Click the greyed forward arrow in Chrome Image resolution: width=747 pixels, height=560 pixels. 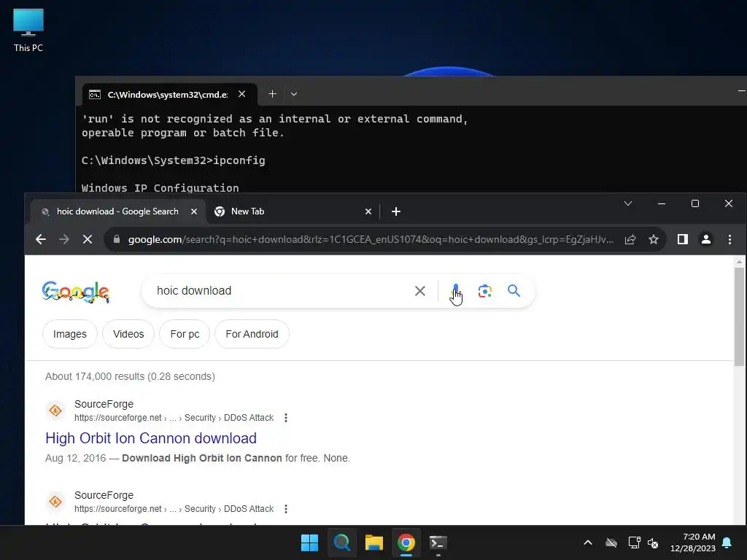point(64,239)
